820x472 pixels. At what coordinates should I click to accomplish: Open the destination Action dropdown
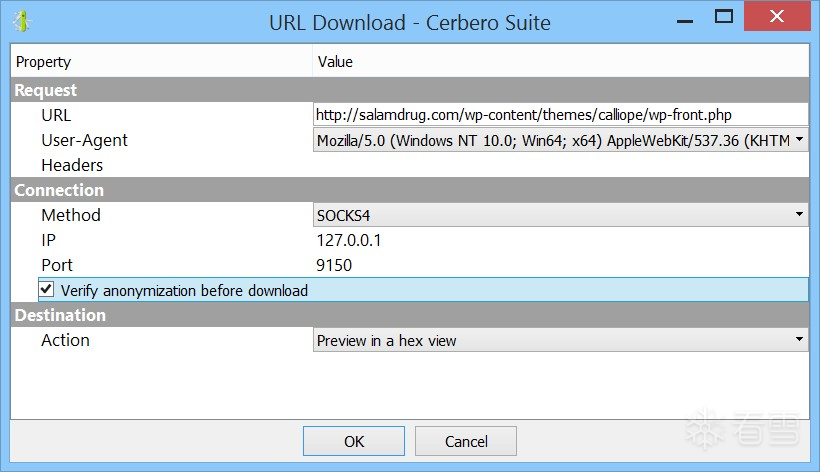[560, 340]
